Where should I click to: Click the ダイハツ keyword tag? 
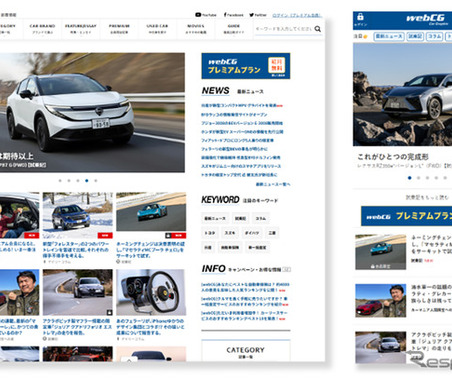tap(252, 233)
